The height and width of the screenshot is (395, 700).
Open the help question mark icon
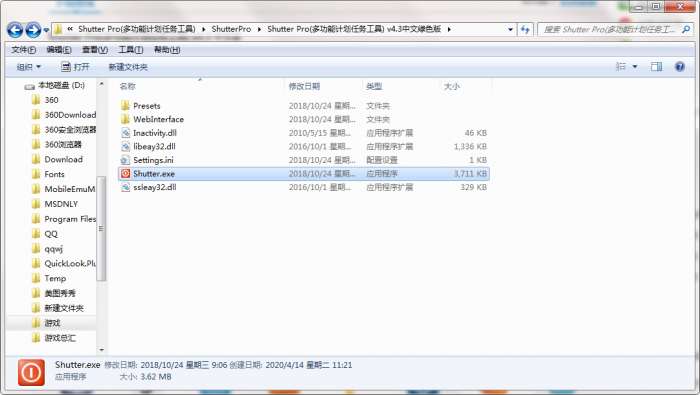click(679, 67)
